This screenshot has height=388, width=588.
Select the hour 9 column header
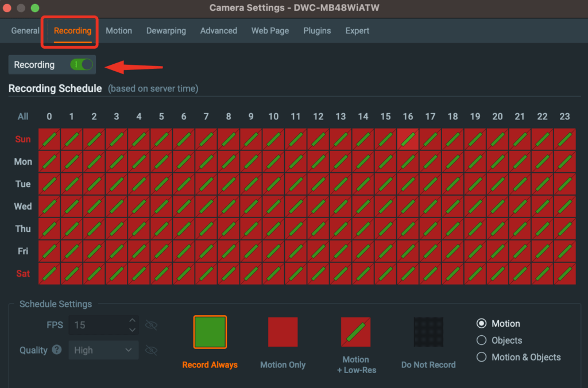[x=251, y=117]
